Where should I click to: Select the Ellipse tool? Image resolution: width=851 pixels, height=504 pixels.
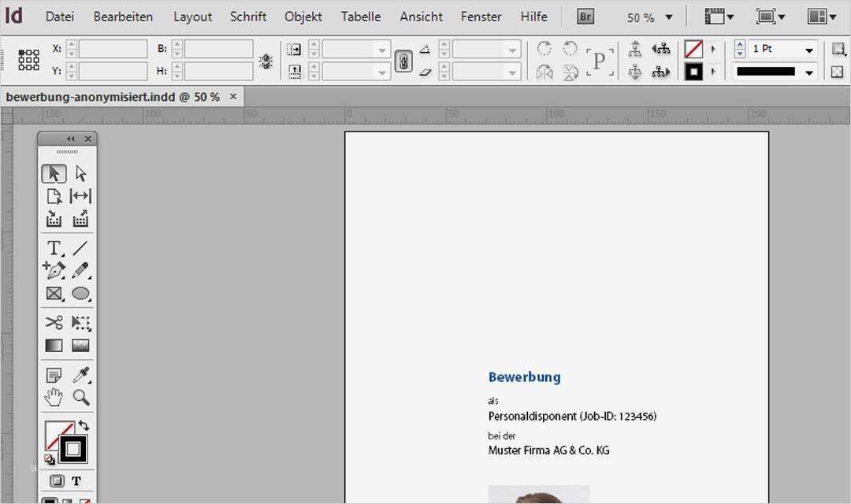[x=80, y=294]
